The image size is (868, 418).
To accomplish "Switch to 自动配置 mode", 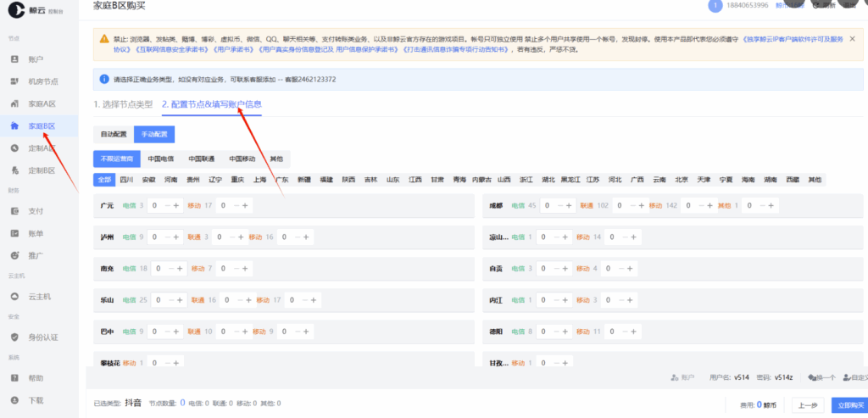I will point(114,135).
